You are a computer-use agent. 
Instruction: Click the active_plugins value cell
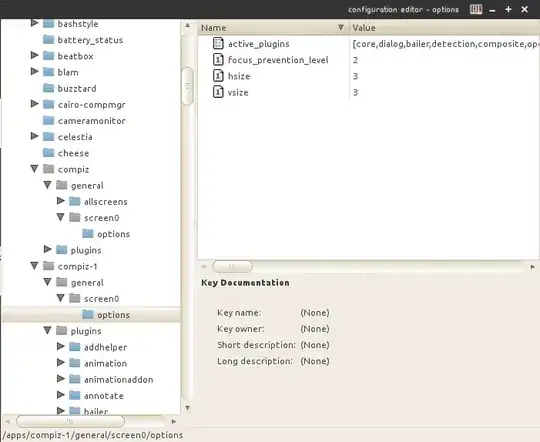(x=445, y=44)
